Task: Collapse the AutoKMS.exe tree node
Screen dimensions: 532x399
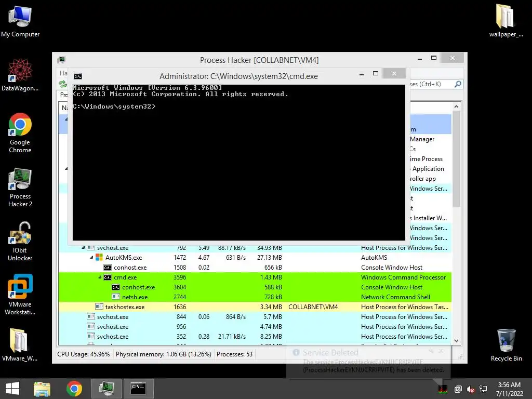Action: (91, 258)
